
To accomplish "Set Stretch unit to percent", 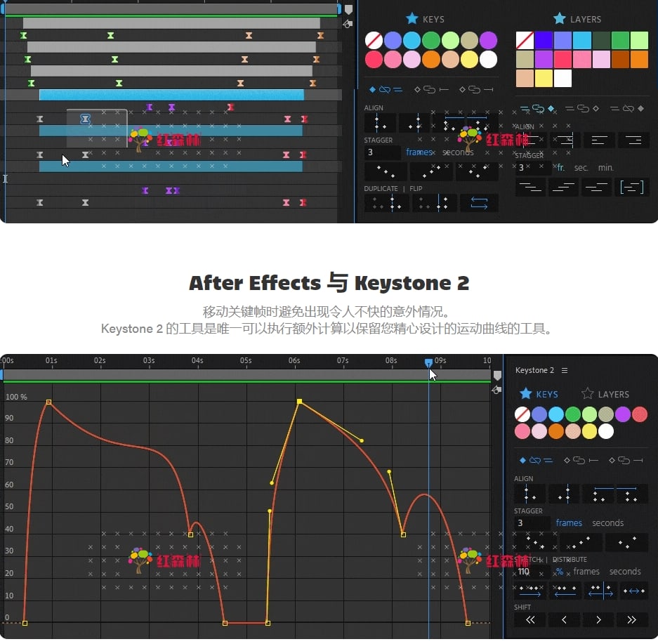I will pyautogui.click(x=560, y=572).
